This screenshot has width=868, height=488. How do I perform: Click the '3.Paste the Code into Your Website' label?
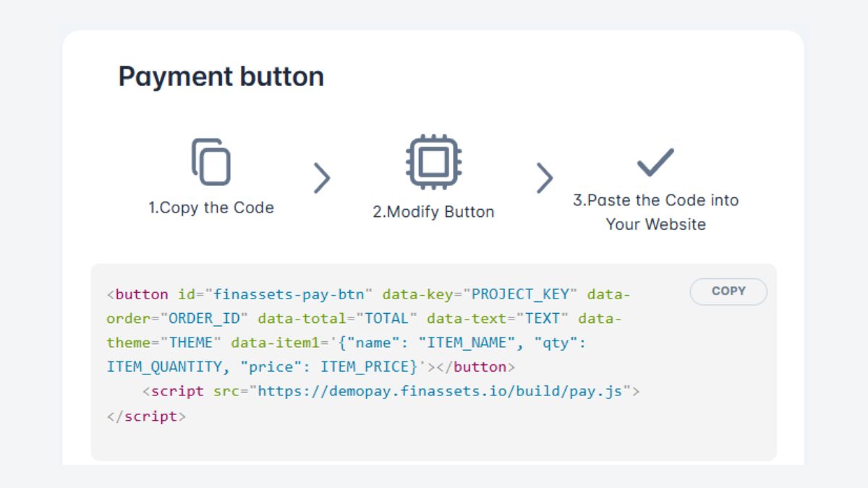655,212
